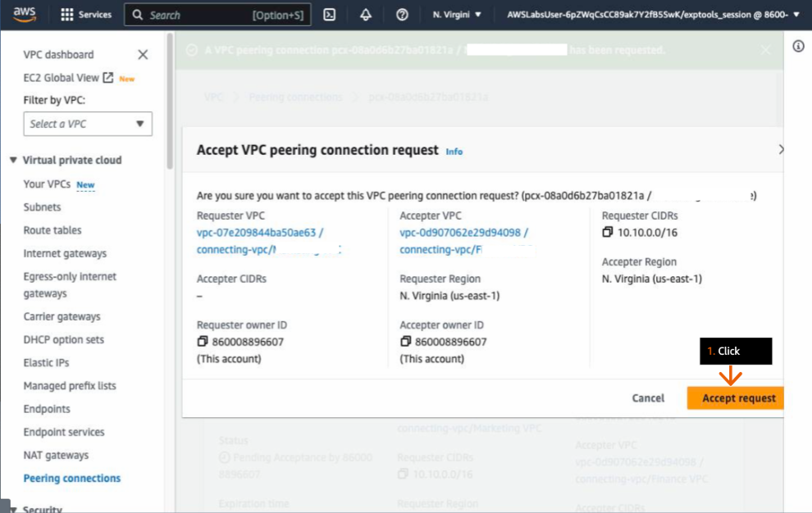Click the AWS logo to go home

click(x=23, y=13)
